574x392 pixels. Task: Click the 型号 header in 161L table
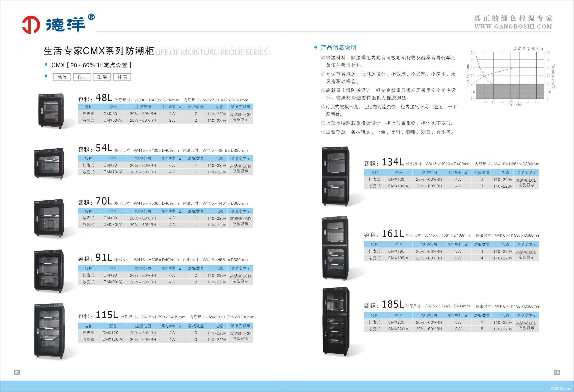pos(399,244)
